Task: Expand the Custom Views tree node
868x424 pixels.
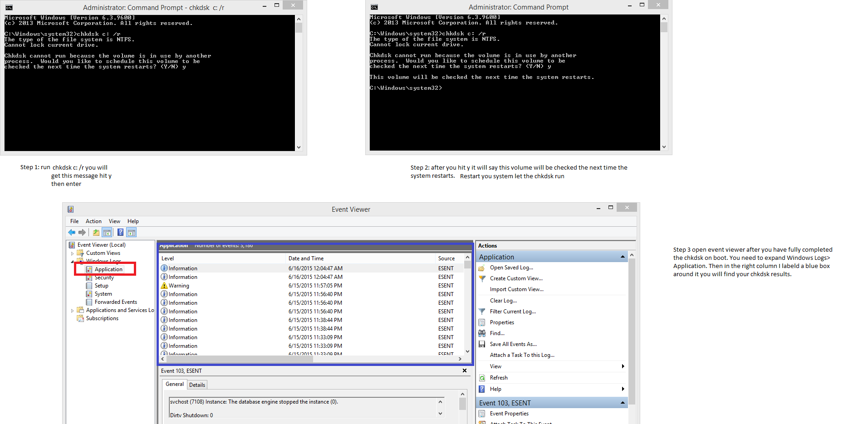Action: 73,253
